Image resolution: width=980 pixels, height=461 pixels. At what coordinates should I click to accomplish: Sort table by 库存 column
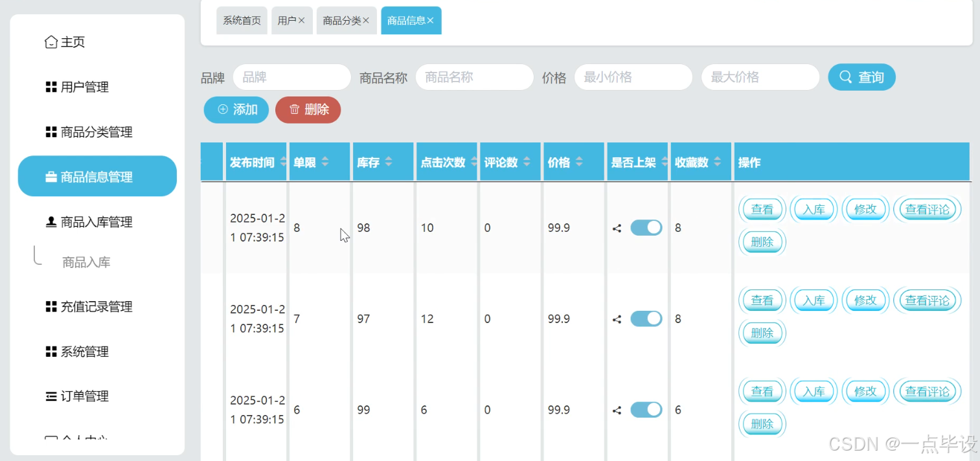coord(388,163)
